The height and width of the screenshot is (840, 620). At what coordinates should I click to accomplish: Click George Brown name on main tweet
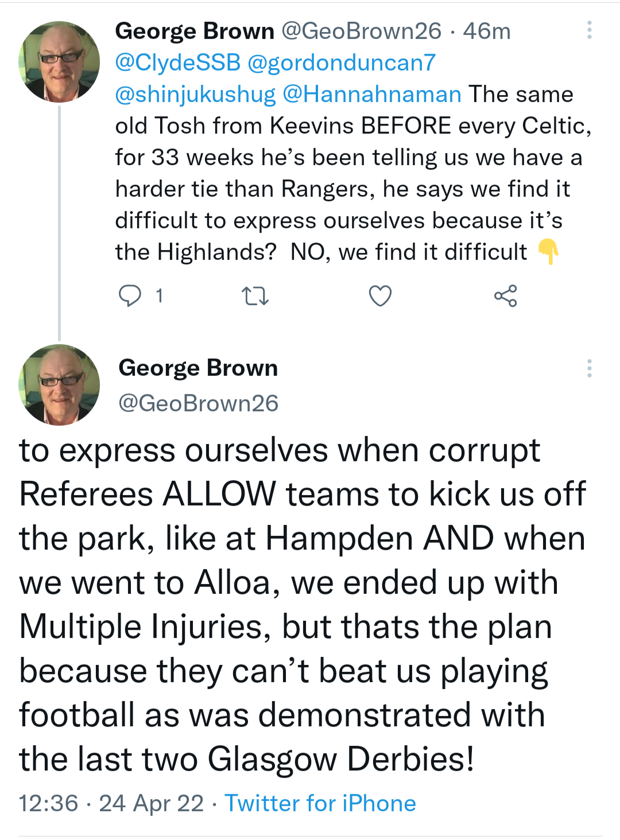click(x=198, y=368)
